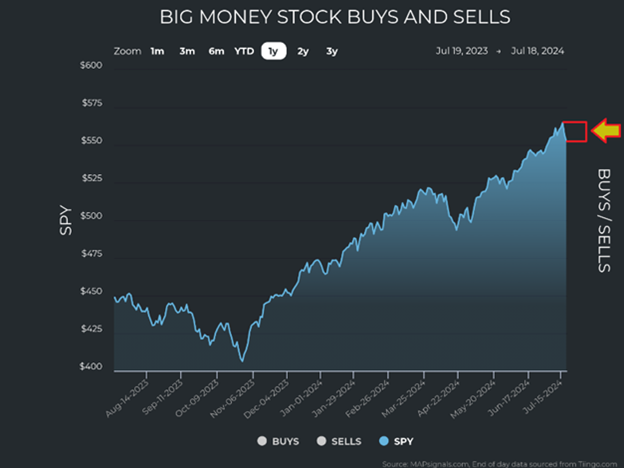Set chart zoom to 6m

(x=216, y=51)
